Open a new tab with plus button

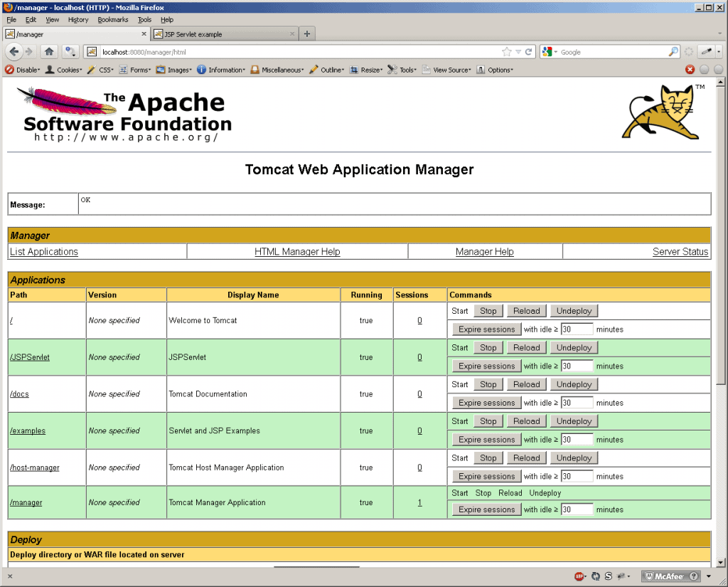pos(307,34)
